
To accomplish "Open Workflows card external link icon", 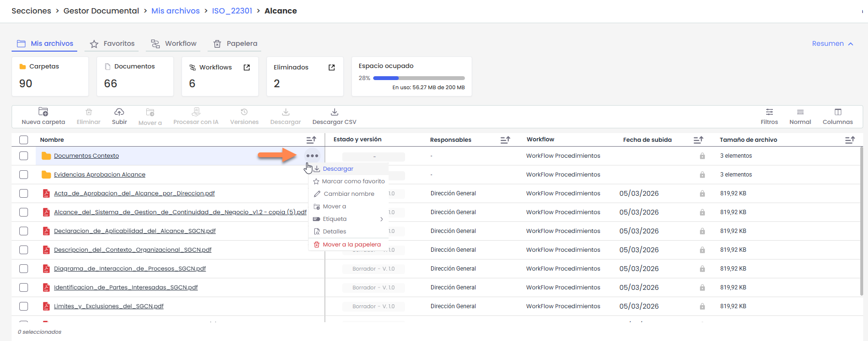I will point(247,68).
